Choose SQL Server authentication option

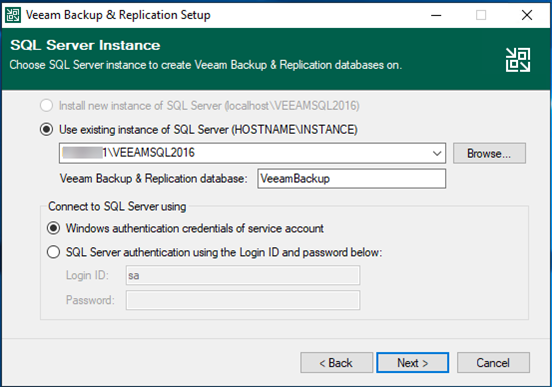pyautogui.click(x=54, y=252)
